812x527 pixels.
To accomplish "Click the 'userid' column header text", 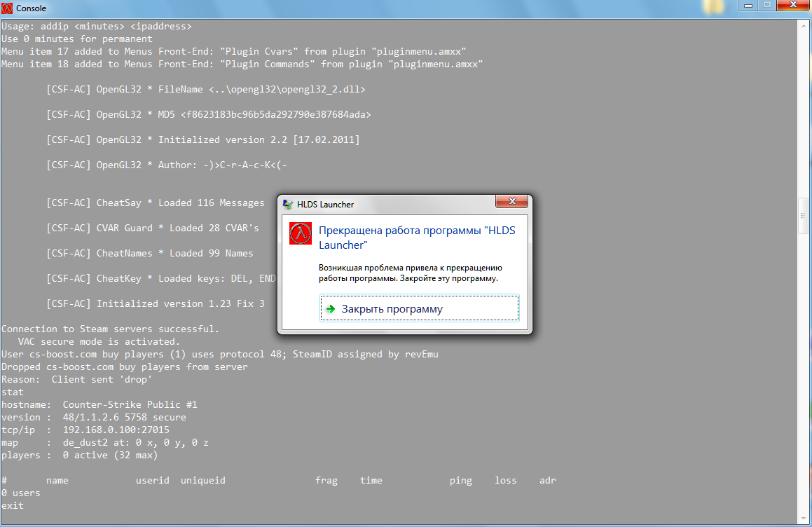I will [x=152, y=480].
